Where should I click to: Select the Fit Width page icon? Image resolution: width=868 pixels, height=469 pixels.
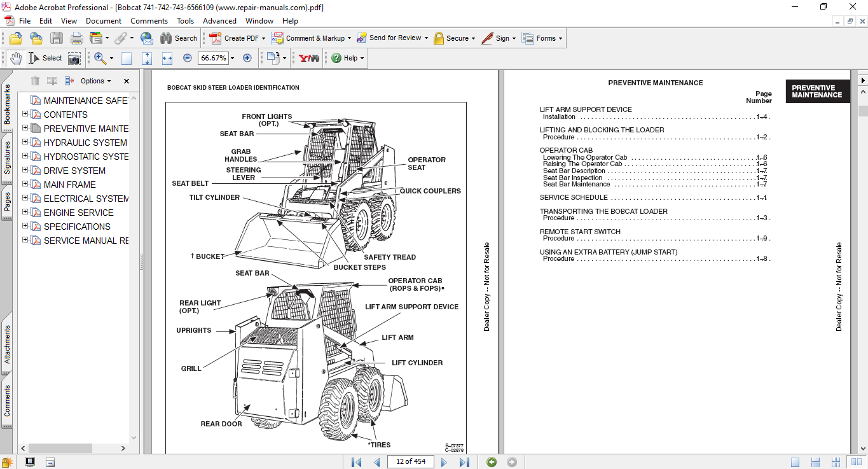(167, 58)
